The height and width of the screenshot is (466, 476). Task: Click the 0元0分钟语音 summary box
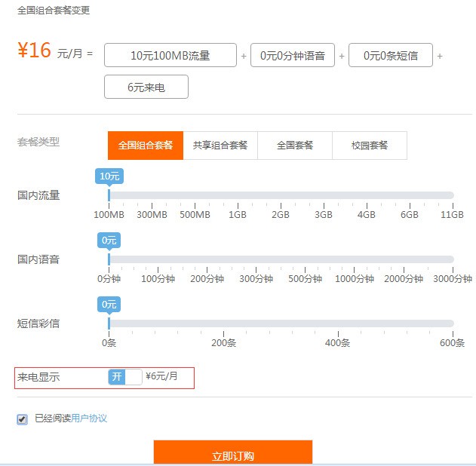point(293,55)
